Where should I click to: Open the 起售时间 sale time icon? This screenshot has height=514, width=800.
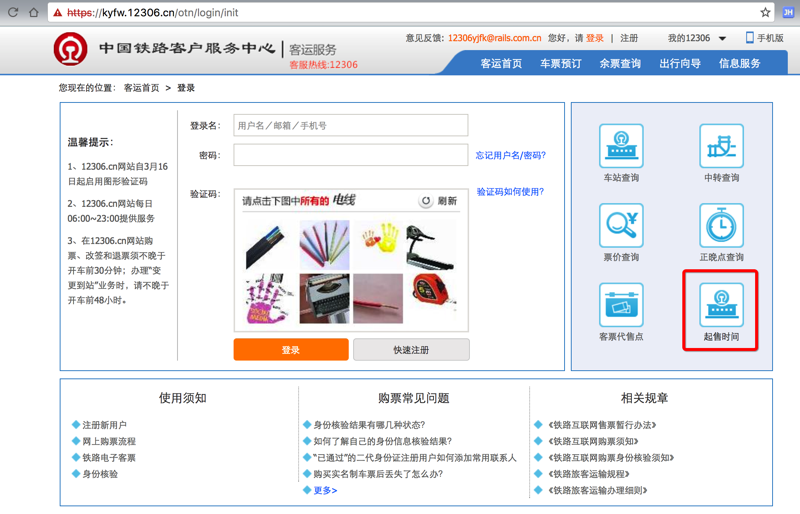pyautogui.click(x=721, y=305)
